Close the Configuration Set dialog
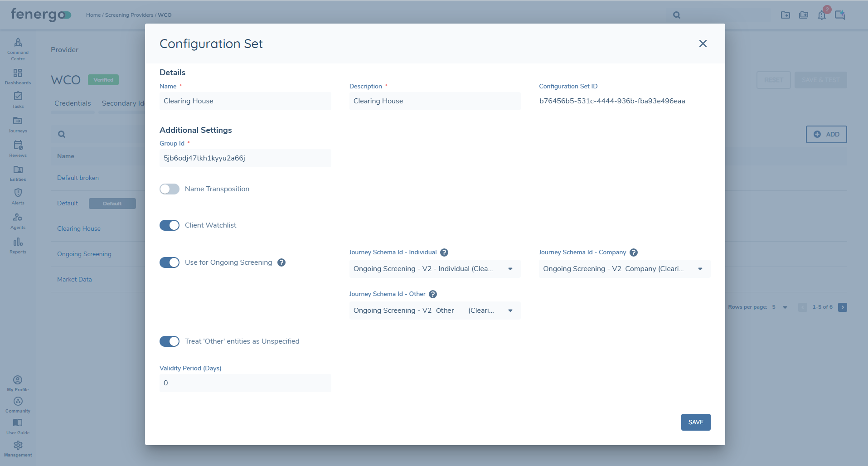Viewport: 868px width, 466px height. coord(703,44)
